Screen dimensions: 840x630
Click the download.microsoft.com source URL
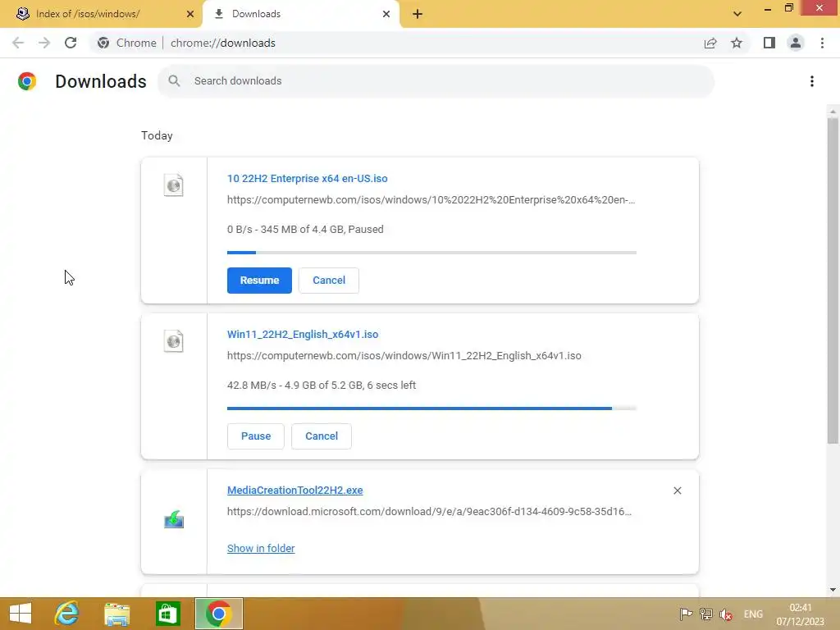point(429,512)
